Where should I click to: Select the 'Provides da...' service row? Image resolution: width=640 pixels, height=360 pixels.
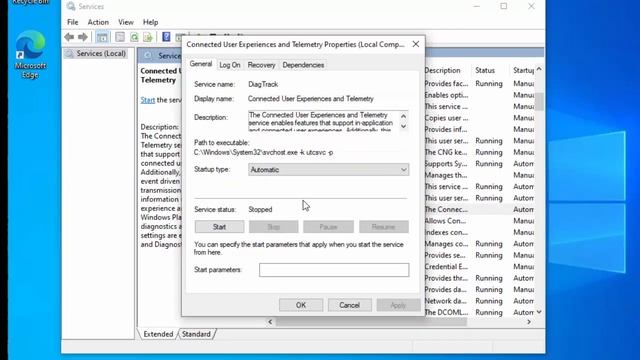pyautogui.click(x=480, y=289)
